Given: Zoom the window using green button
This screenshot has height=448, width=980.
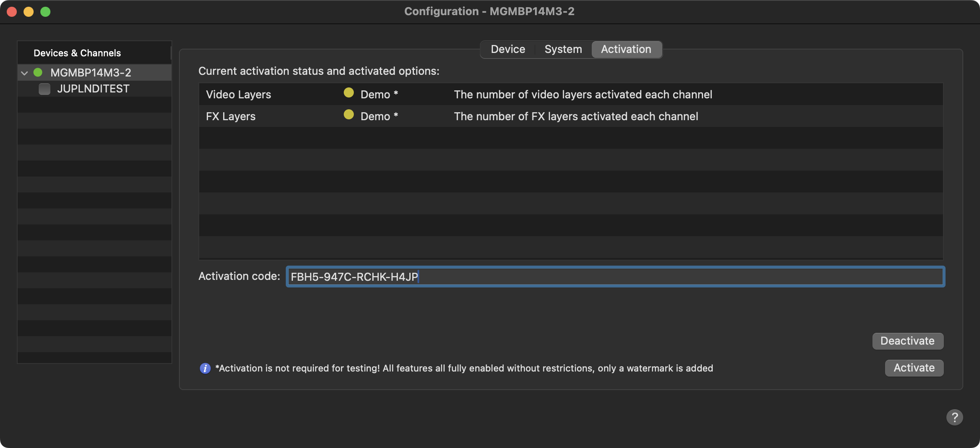Looking at the screenshot, I should 45,12.
